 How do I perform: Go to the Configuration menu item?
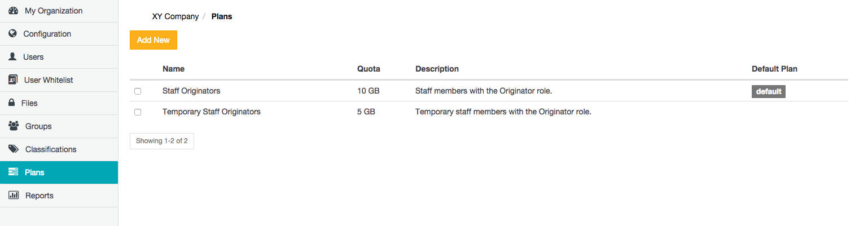47,34
